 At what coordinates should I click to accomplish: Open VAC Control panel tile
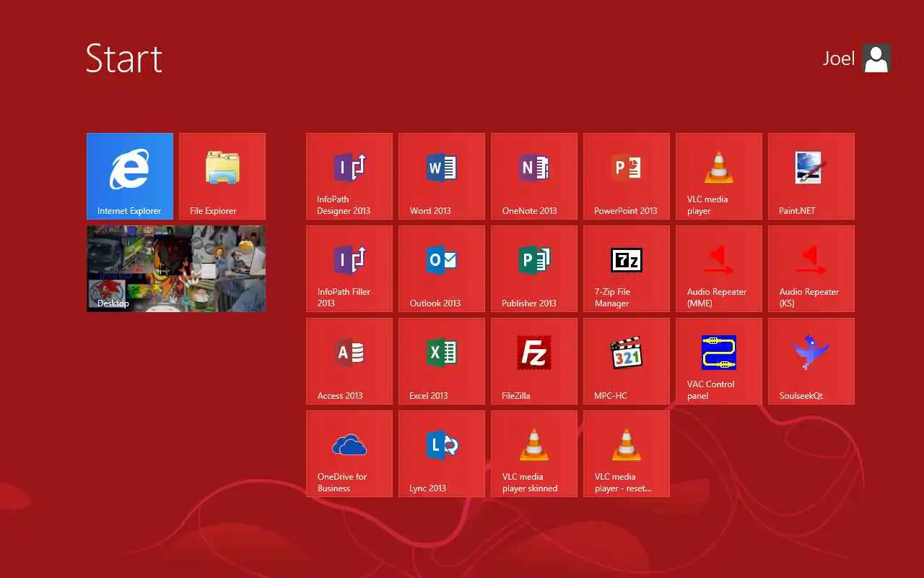(719, 361)
